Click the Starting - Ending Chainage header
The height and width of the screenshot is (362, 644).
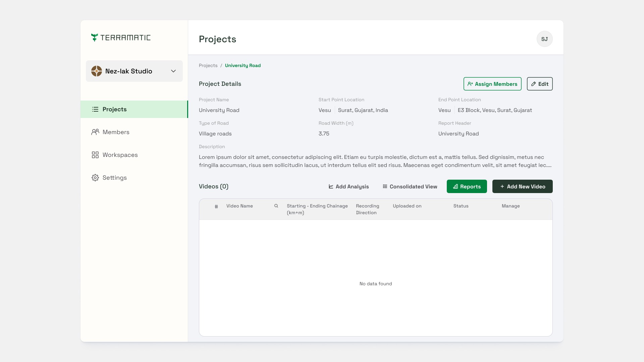(x=317, y=209)
